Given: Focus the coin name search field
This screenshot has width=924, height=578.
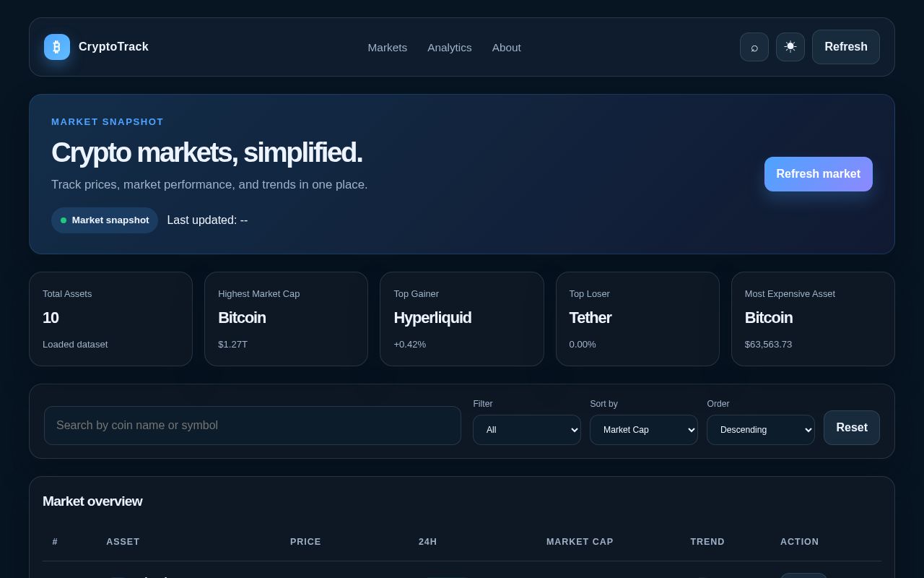Looking at the screenshot, I should tap(253, 426).
